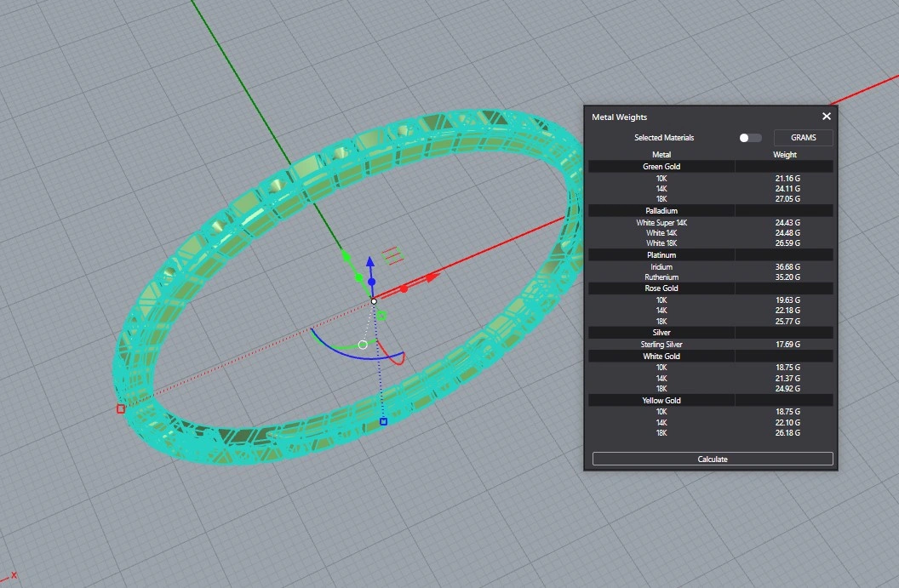The height and width of the screenshot is (588, 899).
Task: Click the green scale handle square near the gumball origin
Action: 382,316
